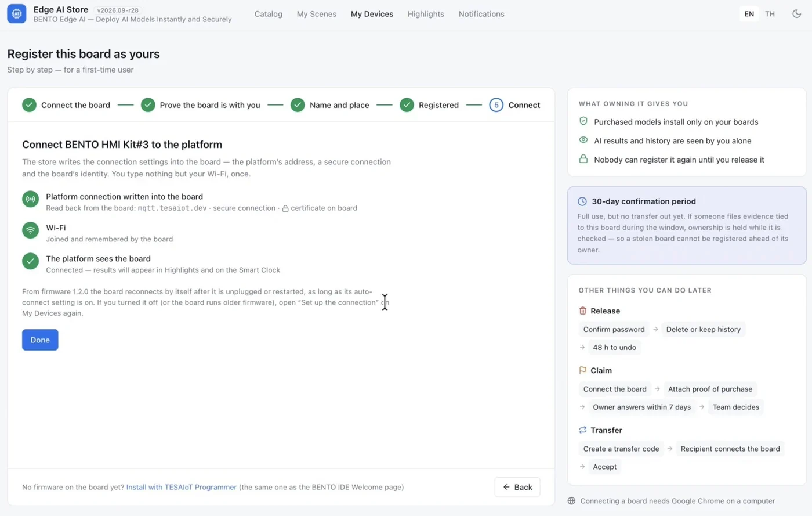The width and height of the screenshot is (812, 516).
Task: Click the green Wi-Fi status icon
Action: (x=30, y=230)
